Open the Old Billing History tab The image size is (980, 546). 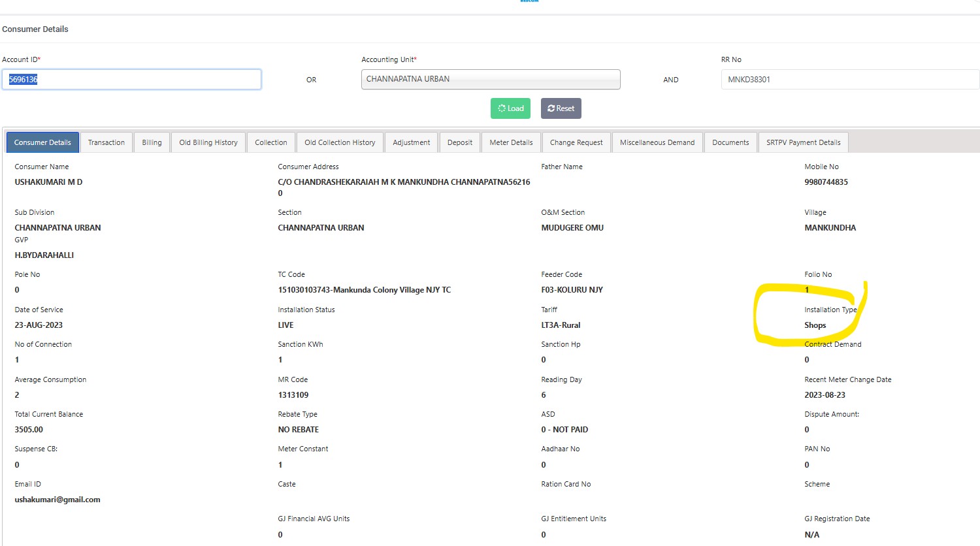(x=208, y=142)
